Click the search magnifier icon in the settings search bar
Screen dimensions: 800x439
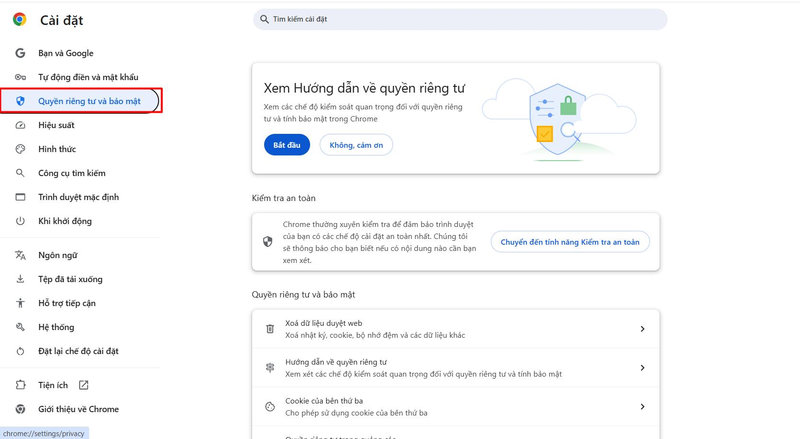click(264, 19)
